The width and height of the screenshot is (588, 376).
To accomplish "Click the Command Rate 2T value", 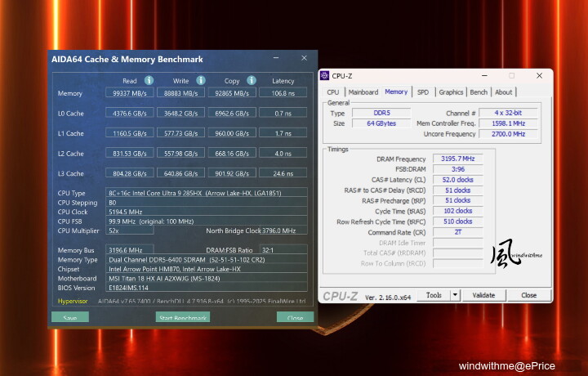I will click(458, 232).
